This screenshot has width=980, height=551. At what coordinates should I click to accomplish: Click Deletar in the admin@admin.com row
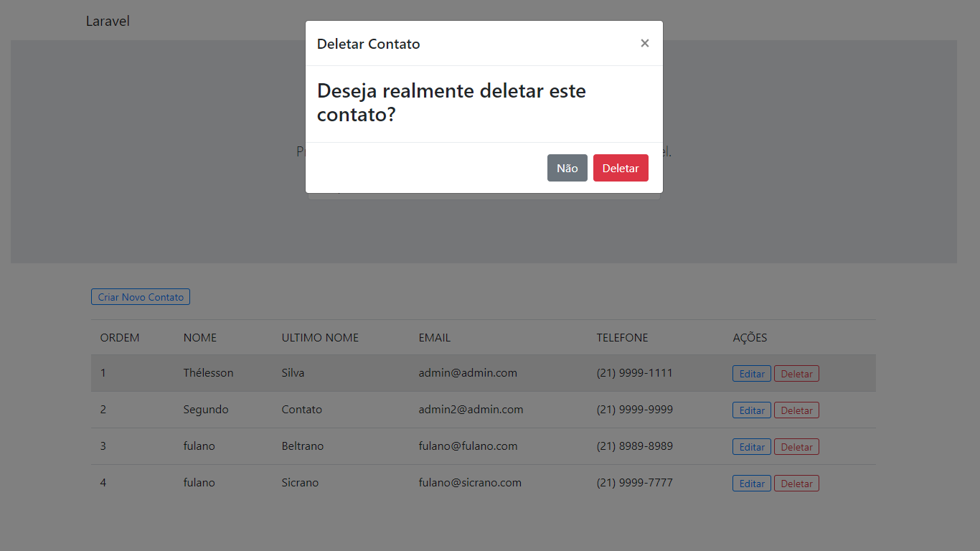(796, 374)
